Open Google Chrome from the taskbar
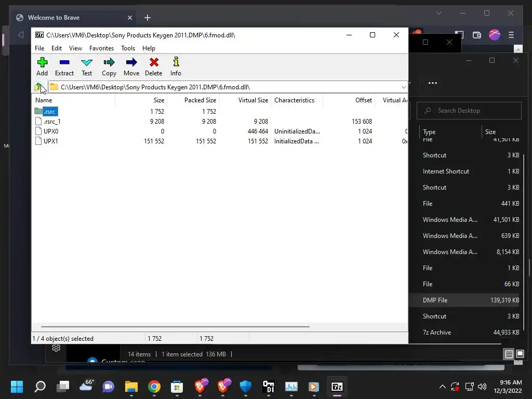 point(154,387)
